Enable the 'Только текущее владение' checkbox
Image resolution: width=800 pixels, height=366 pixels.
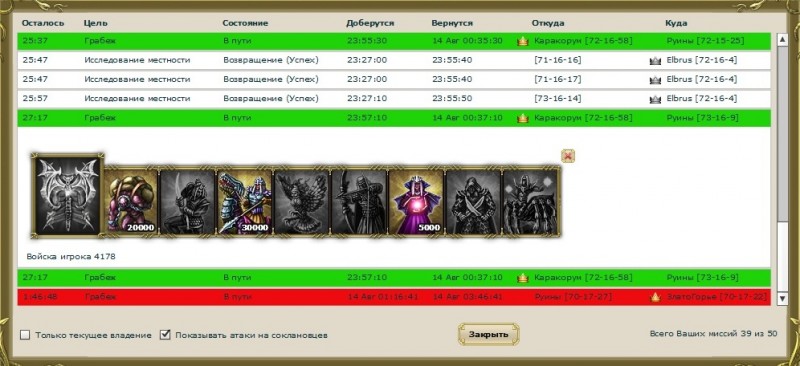[25, 335]
